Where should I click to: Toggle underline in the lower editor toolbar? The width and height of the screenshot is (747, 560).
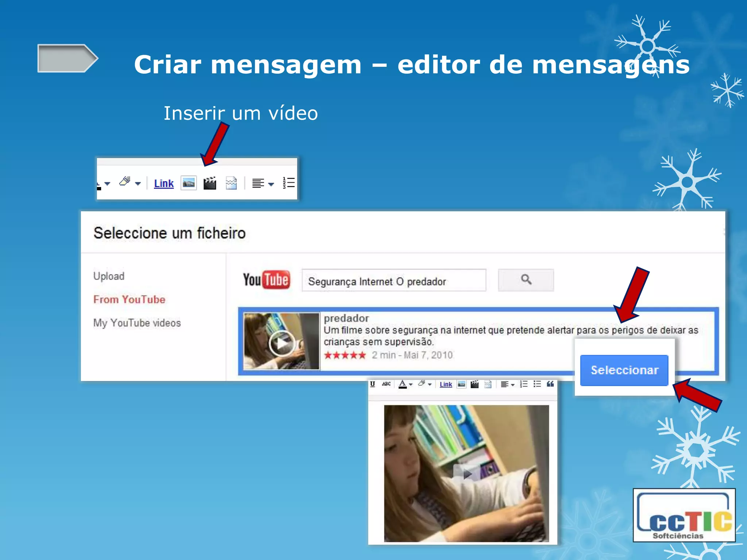(372, 384)
